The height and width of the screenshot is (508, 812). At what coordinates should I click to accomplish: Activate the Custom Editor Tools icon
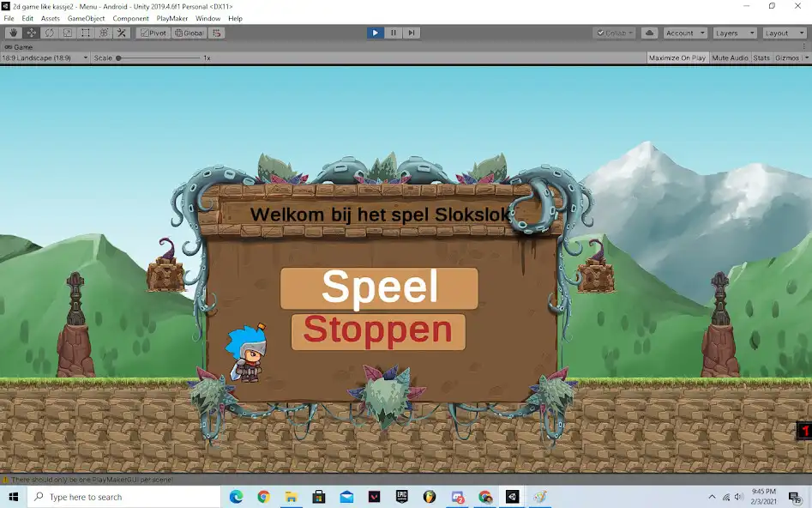click(122, 33)
